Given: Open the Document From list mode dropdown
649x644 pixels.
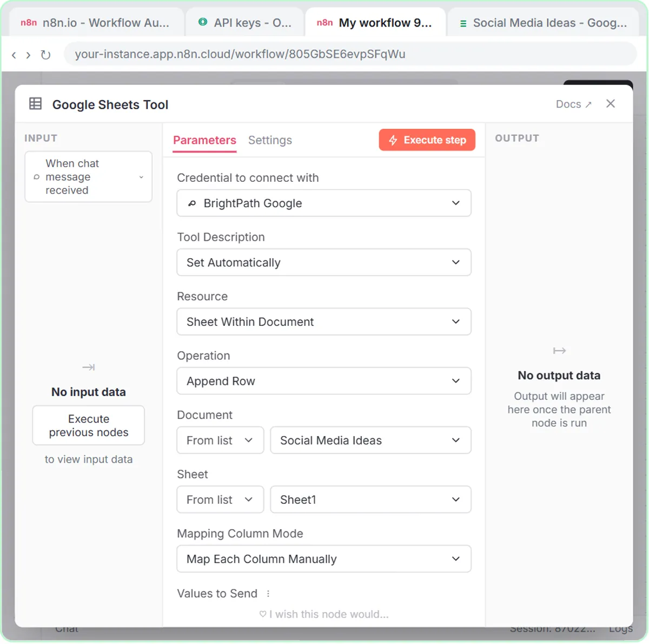Looking at the screenshot, I should (x=220, y=441).
